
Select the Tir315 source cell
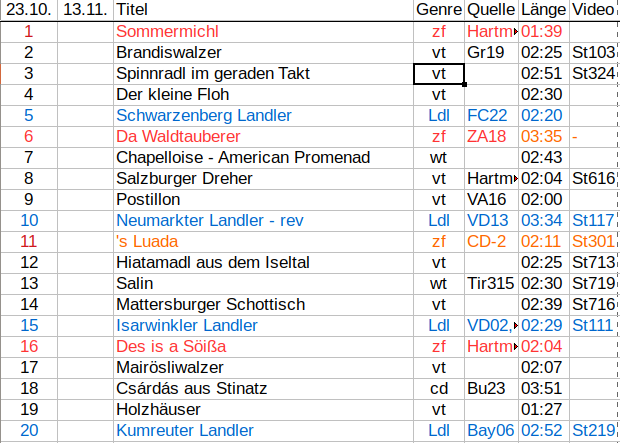[x=490, y=283]
